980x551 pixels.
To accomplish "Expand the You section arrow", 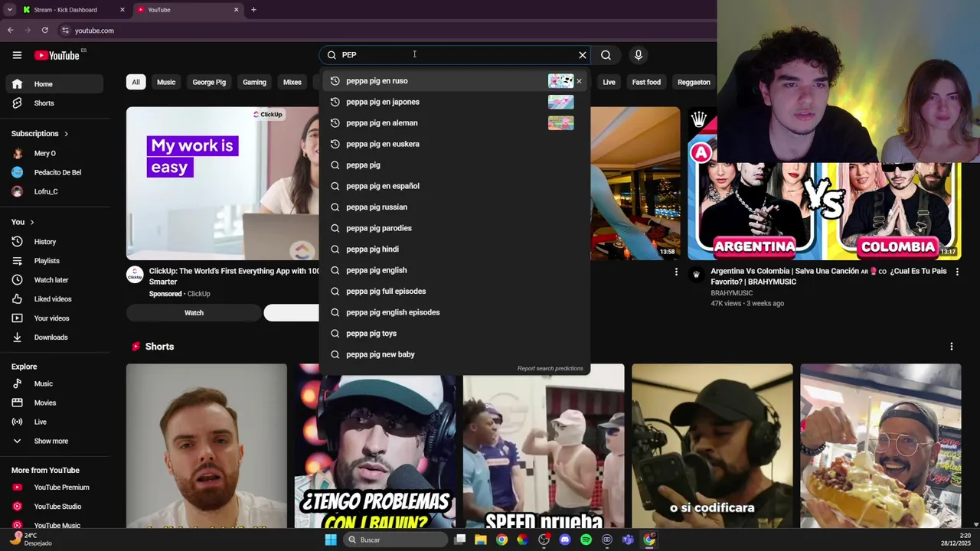I will tap(32, 222).
